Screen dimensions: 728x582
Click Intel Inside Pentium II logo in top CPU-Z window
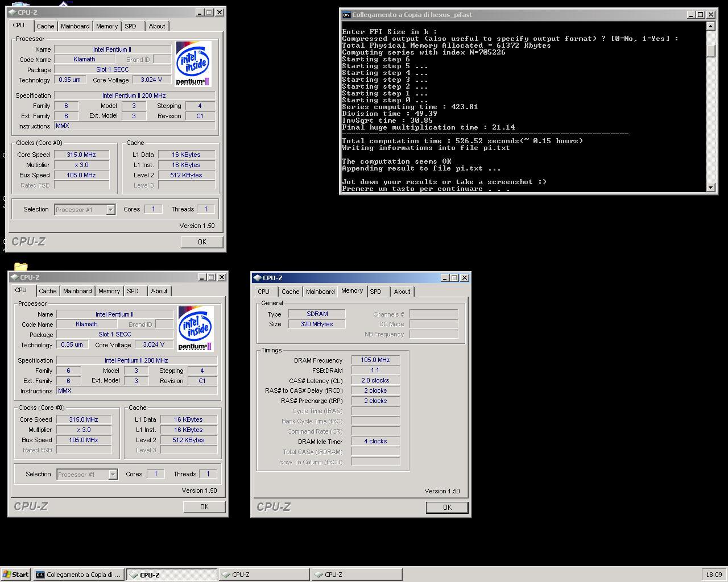(x=193, y=63)
